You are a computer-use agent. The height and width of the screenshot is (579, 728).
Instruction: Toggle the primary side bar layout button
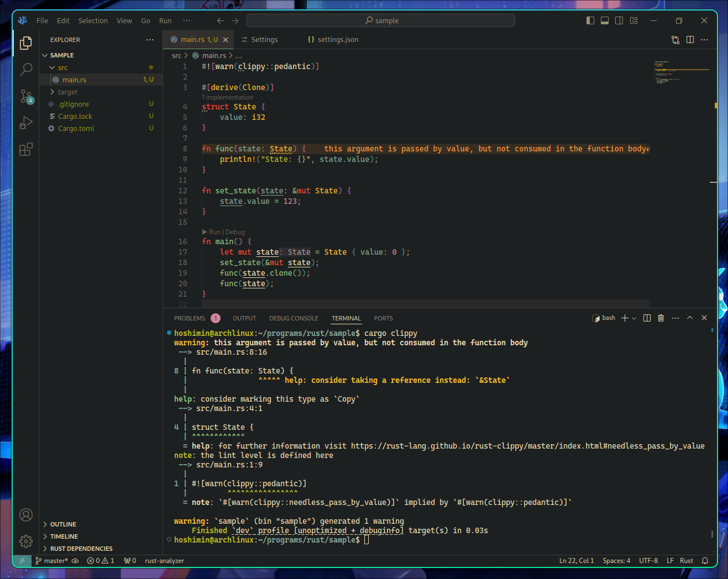[x=590, y=20]
